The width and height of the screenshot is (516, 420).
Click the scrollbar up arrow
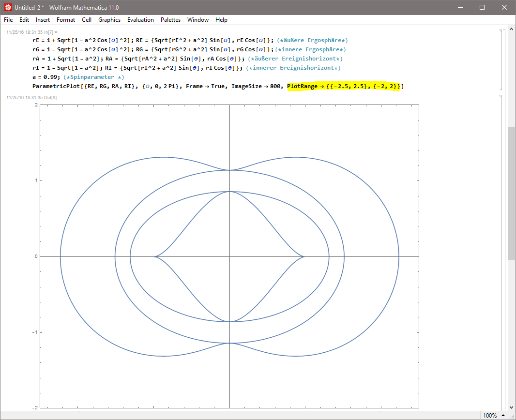511,30
